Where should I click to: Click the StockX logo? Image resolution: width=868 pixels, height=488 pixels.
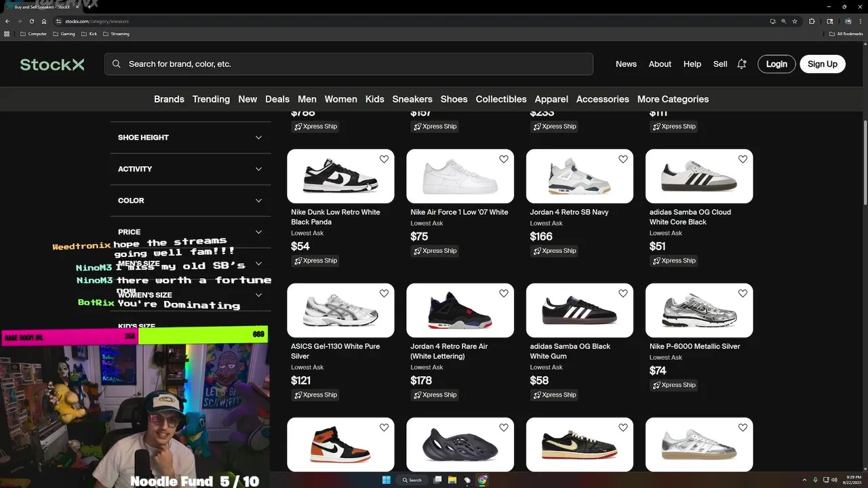tap(52, 64)
